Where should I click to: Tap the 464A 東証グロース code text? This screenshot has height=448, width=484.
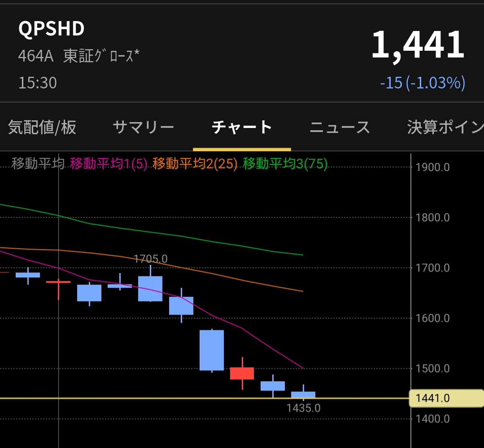pyautogui.click(x=78, y=56)
